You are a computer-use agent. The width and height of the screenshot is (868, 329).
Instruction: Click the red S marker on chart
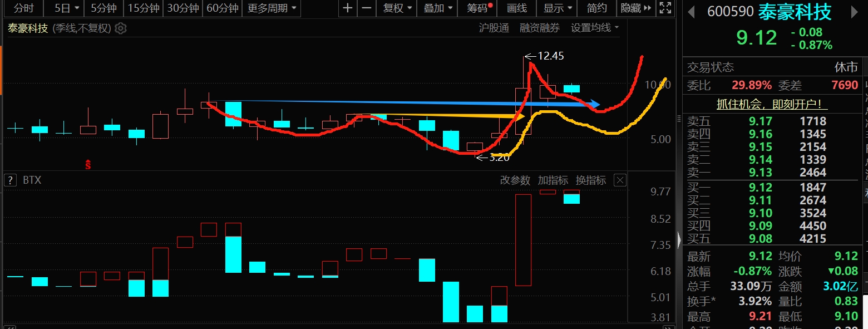(88, 164)
